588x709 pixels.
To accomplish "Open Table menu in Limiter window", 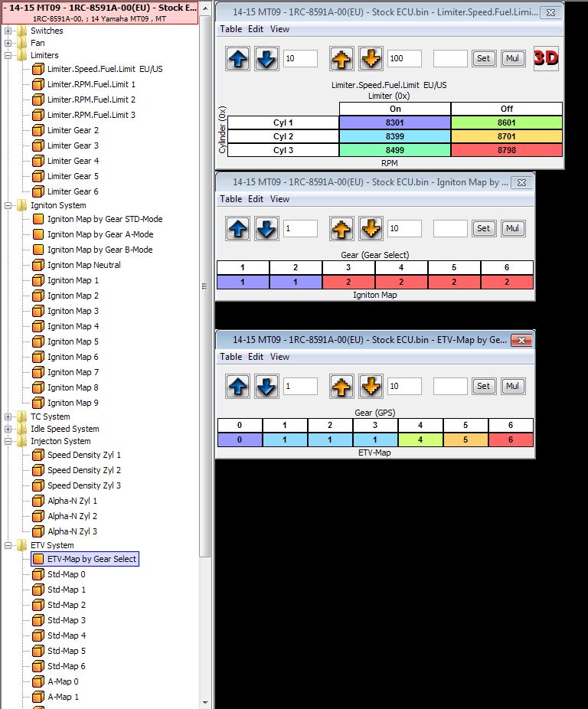I will tap(230, 29).
